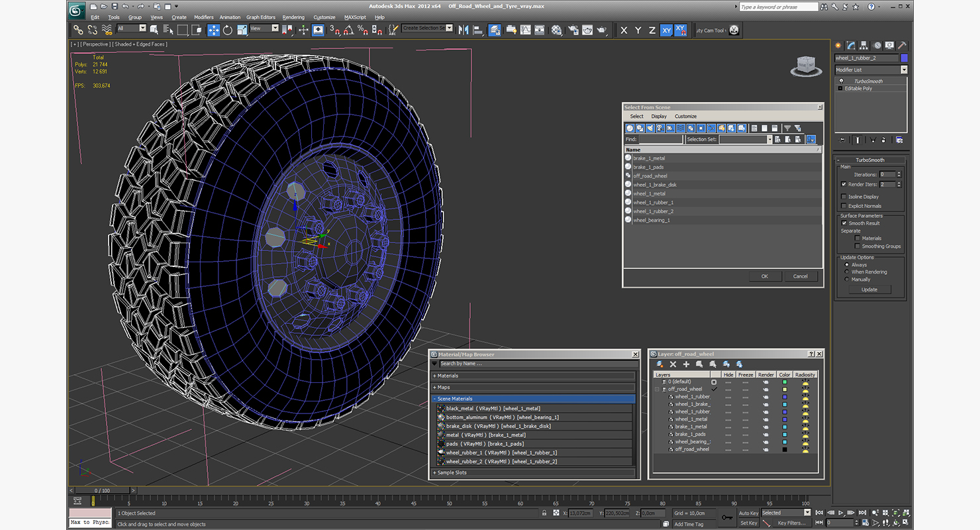
Task: Click the TurboSmooth Update button
Action: pos(869,290)
